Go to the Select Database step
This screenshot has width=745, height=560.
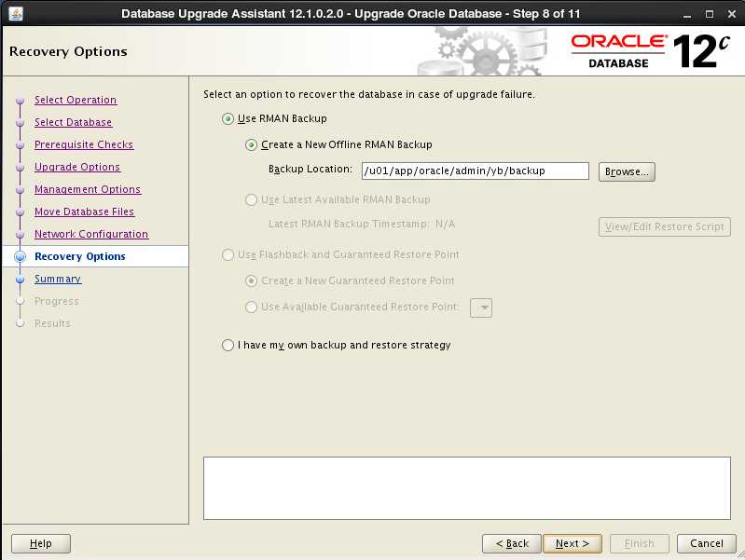[x=73, y=122]
